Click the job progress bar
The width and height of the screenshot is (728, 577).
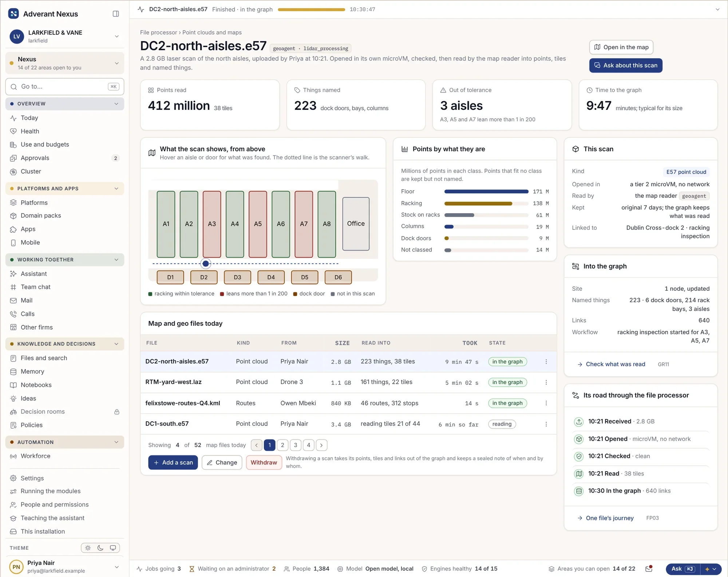pyautogui.click(x=311, y=9)
